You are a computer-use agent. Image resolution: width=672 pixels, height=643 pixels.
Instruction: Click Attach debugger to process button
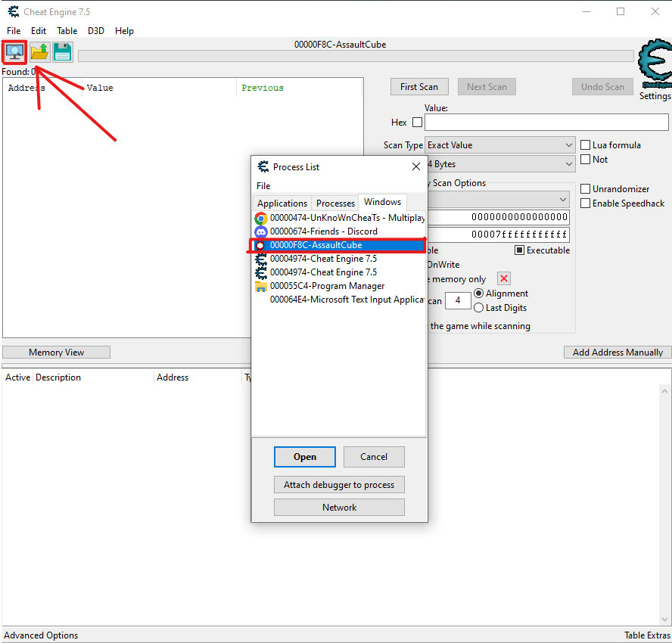[x=339, y=484]
